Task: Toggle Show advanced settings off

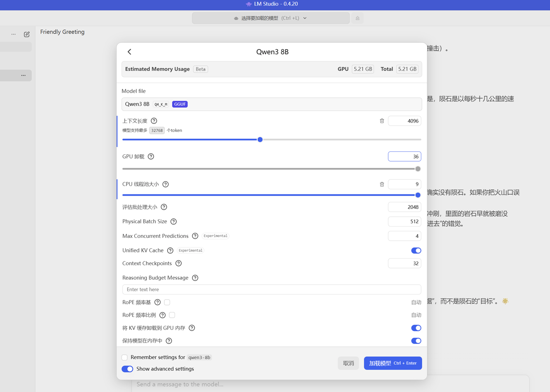Action: pos(127,369)
